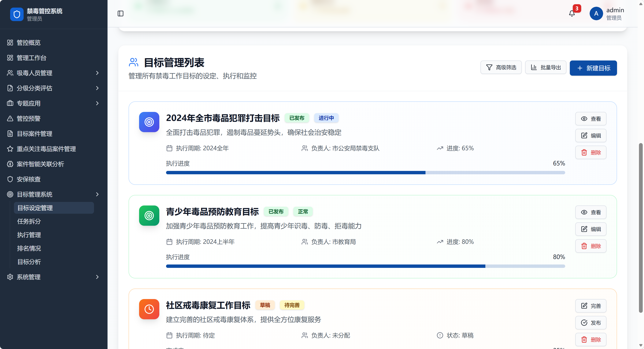Image resolution: width=644 pixels, height=349 pixels.
Task: Click the page vertical scrollbar
Action: click(x=641, y=227)
